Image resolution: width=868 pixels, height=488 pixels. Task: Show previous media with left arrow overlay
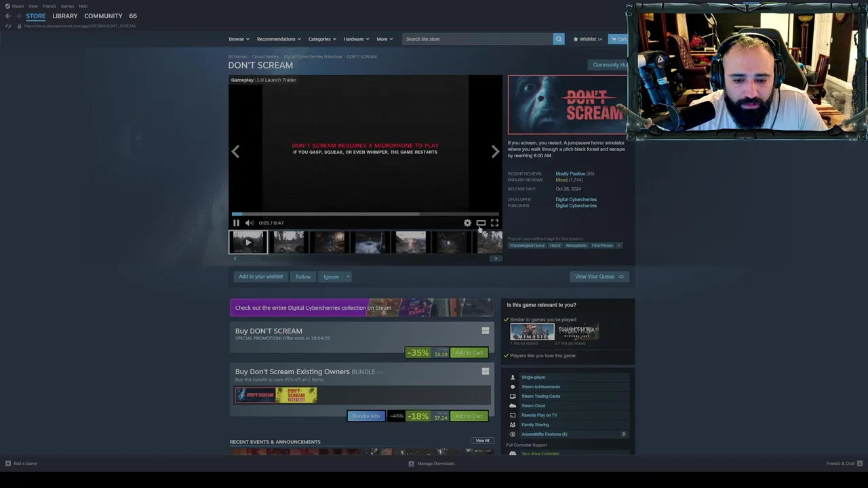235,152
